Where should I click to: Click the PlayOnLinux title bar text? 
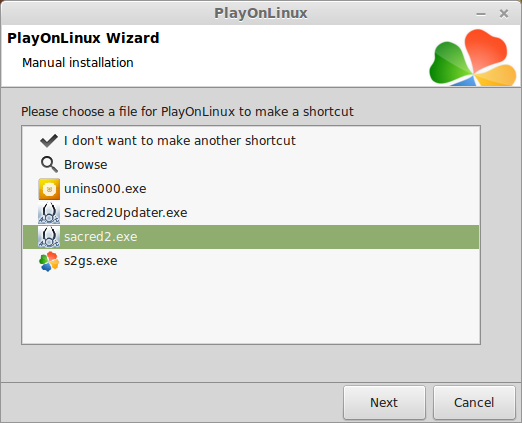click(261, 13)
